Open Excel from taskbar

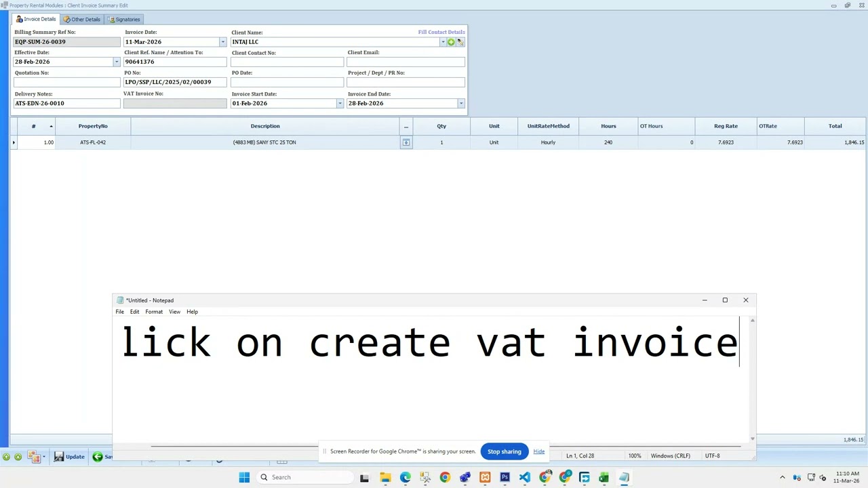click(x=604, y=477)
